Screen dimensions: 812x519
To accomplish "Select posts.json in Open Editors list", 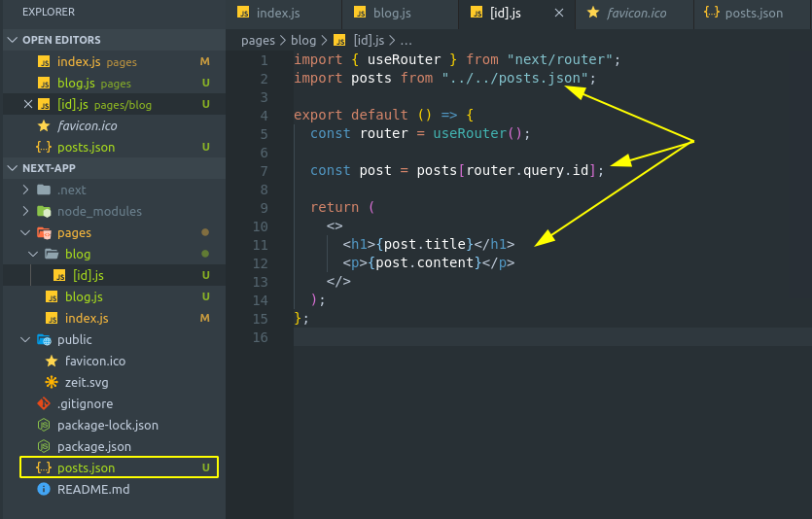I will 114,147.
